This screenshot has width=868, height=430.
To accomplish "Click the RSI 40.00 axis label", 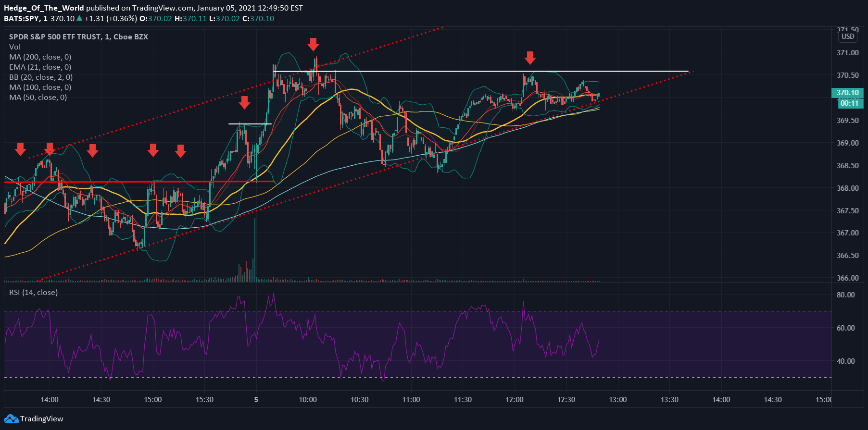I will 846,361.
